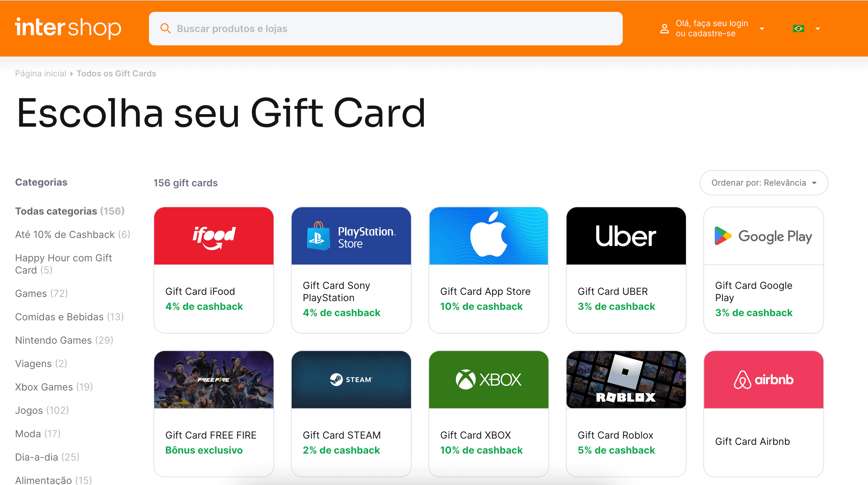The width and height of the screenshot is (868, 485).
Task: Click the STEAM gift card icon
Action: tap(352, 379)
